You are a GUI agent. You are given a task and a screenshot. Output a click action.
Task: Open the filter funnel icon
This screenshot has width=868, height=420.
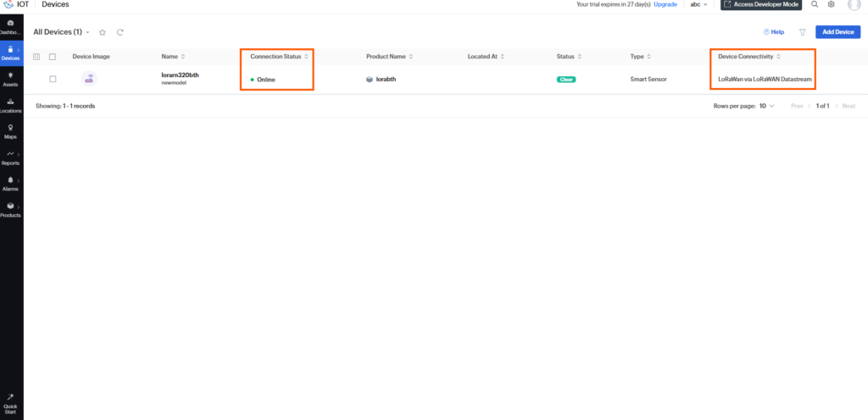(x=802, y=32)
